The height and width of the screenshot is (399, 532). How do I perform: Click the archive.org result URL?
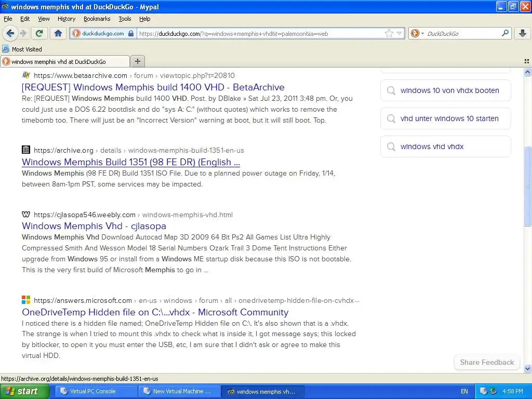139,150
